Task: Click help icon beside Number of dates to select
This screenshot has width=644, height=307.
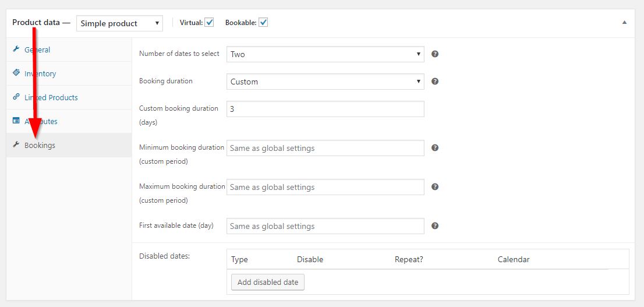Action: point(434,54)
